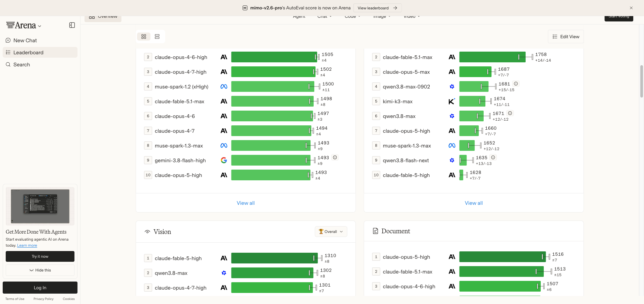Click the page's vertical scrollbar thumb
The image size is (644, 304).
[x=642, y=81]
